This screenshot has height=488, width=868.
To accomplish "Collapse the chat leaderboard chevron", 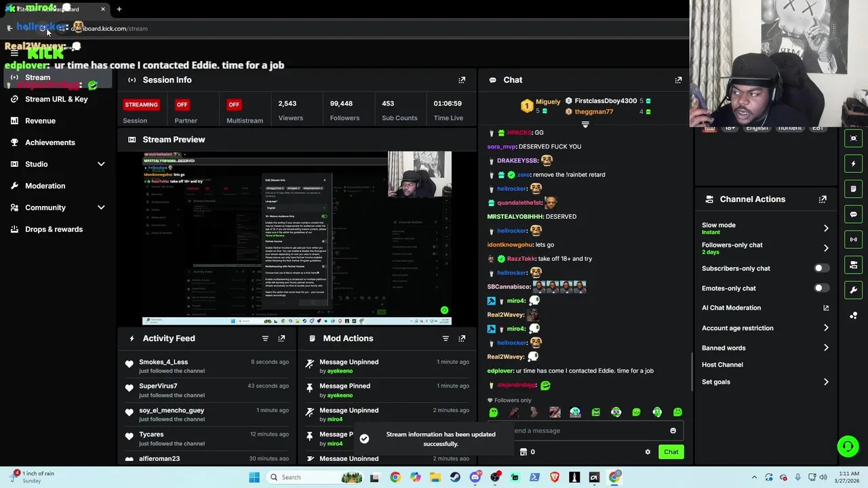I will click(585, 125).
